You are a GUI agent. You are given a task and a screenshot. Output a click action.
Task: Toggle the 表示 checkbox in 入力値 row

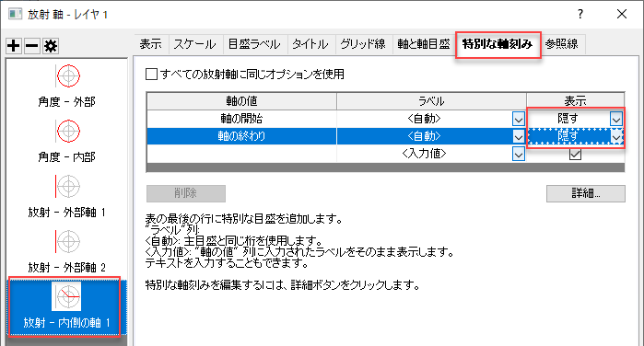pyautogui.click(x=575, y=155)
